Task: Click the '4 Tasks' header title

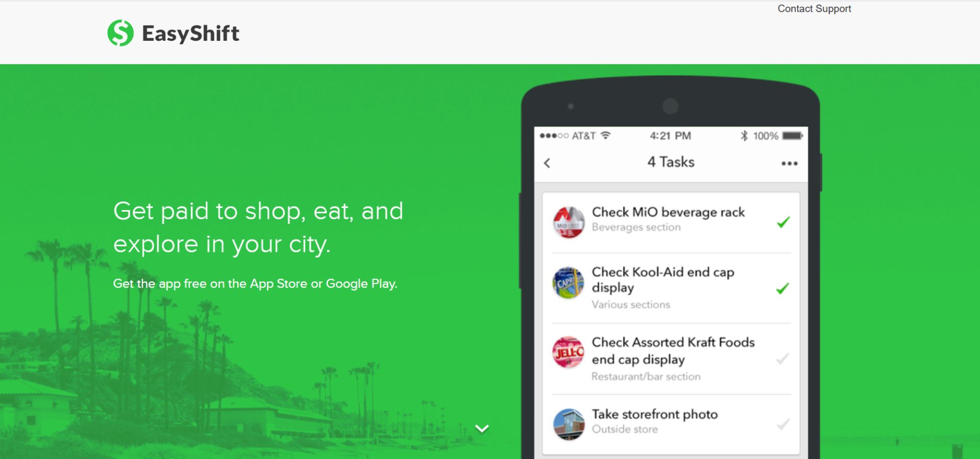Action: [671, 162]
